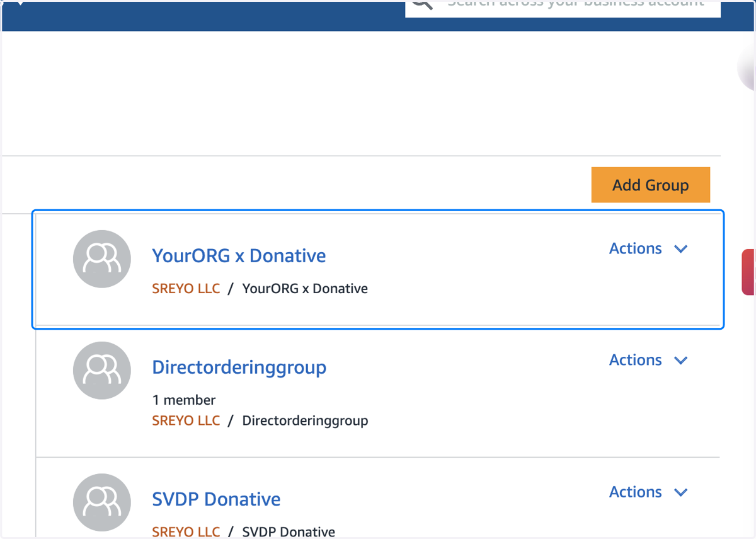Screen dimensions: 756x539
Task: Click SREYO LLC breadcrumb under SVDP Donative
Action: (x=186, y=532)
